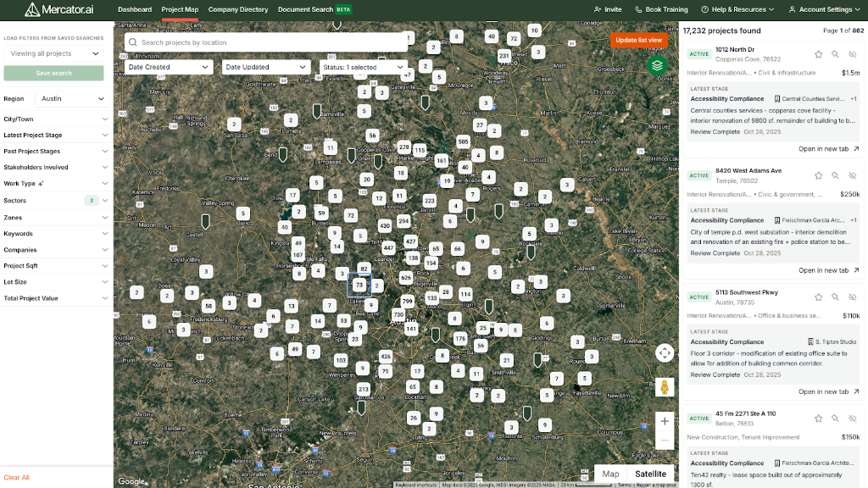The image size is (868, 488).
Task: Locate 45 Fm 2271 Ste A on map
Action: (835, 419)
